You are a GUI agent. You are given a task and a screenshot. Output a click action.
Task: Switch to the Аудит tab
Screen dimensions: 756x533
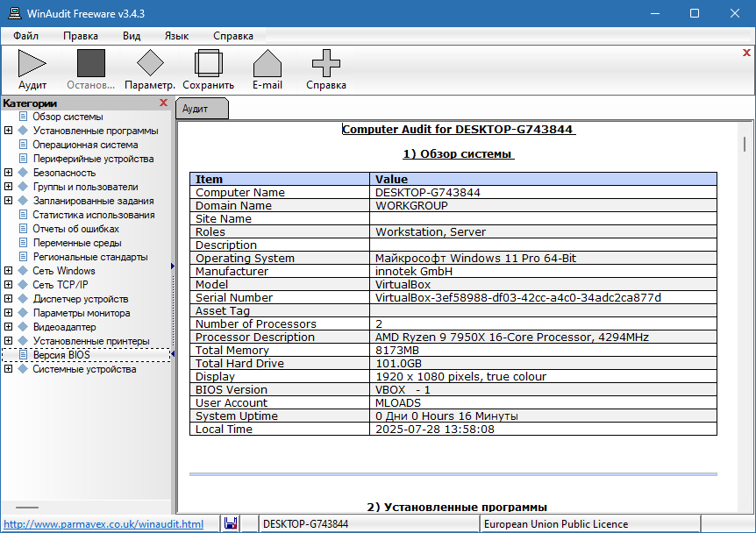pos(202,109)
